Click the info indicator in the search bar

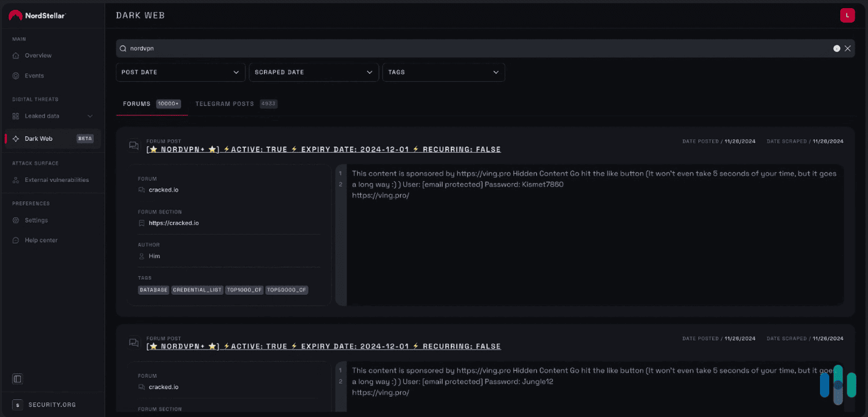point(836,48)
